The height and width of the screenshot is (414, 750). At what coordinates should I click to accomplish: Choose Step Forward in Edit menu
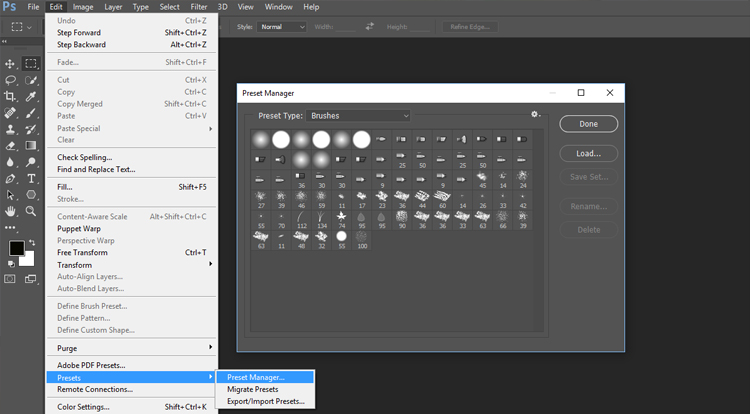coord(133,33)
